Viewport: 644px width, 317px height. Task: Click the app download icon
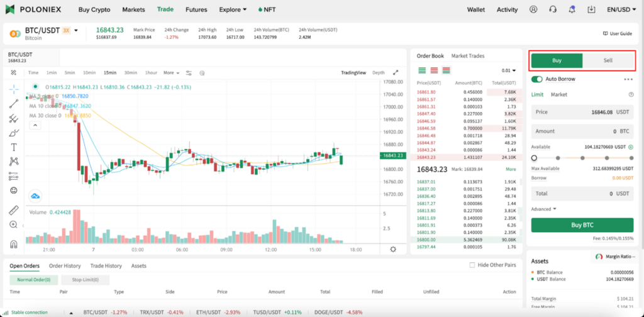591,9
